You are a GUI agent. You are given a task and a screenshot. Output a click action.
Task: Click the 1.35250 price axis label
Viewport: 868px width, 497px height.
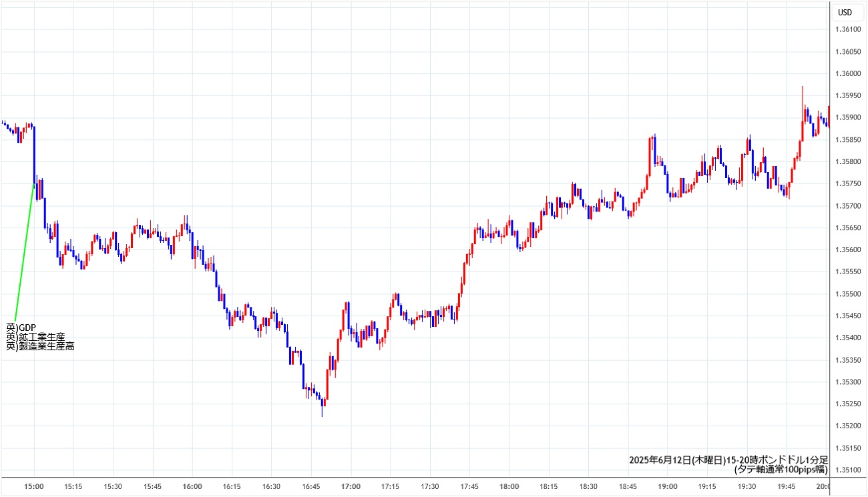pos(849,404)
